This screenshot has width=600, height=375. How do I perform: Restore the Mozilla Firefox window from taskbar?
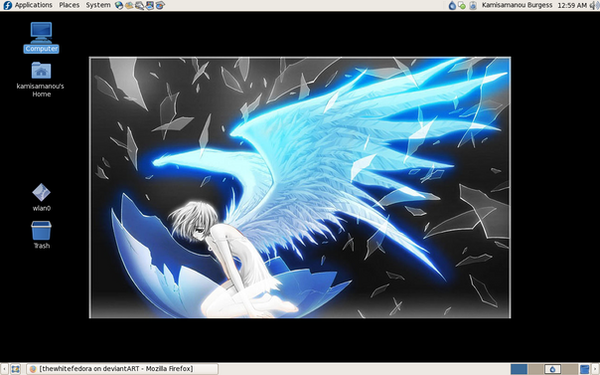122,369
